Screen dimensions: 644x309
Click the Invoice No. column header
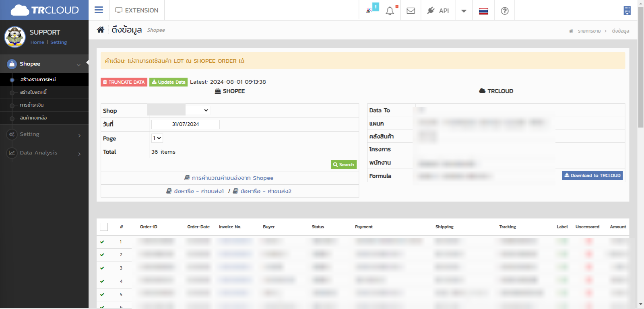click(x=230, y=227)
